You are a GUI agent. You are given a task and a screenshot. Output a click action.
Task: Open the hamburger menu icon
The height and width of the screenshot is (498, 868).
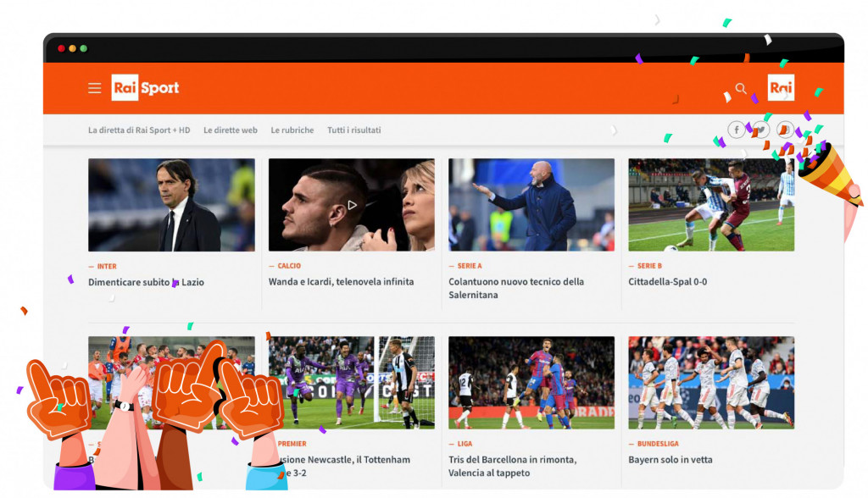[x=95, y=88]
